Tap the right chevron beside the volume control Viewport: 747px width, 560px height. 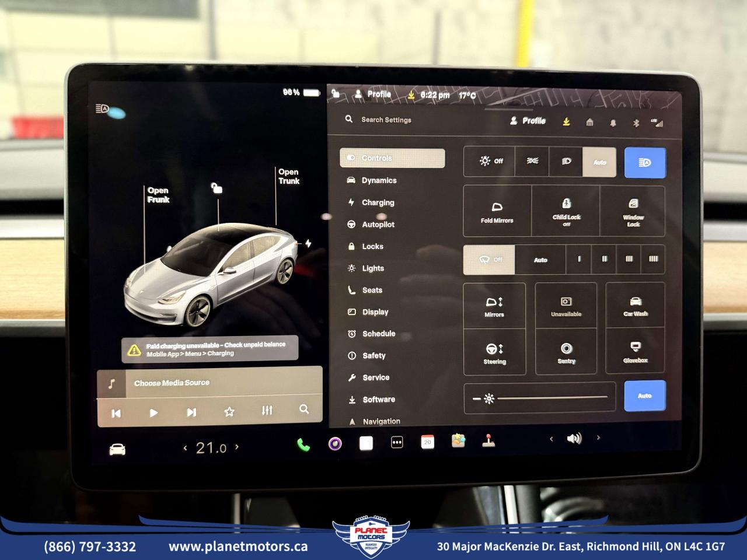point(598,438)
